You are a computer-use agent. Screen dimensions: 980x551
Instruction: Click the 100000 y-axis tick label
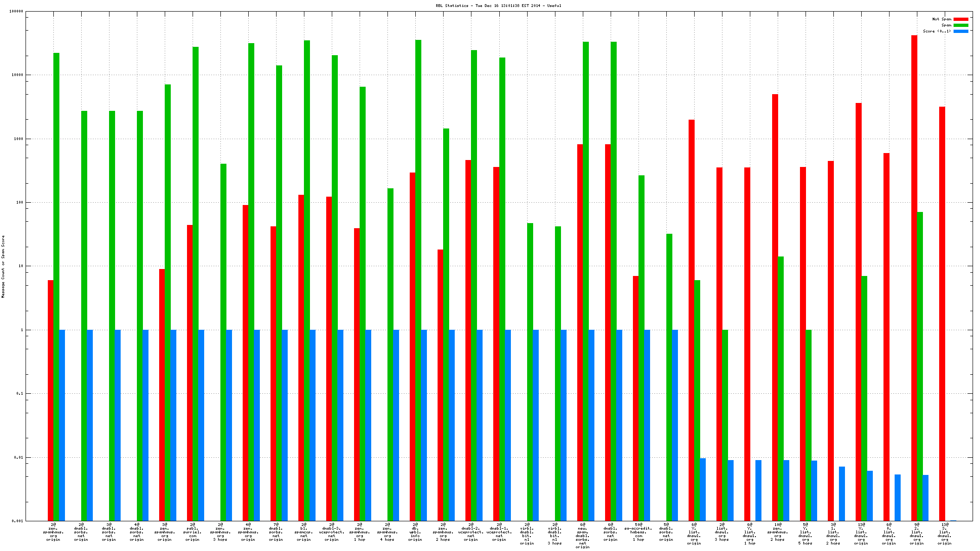(x=16, y=12)
